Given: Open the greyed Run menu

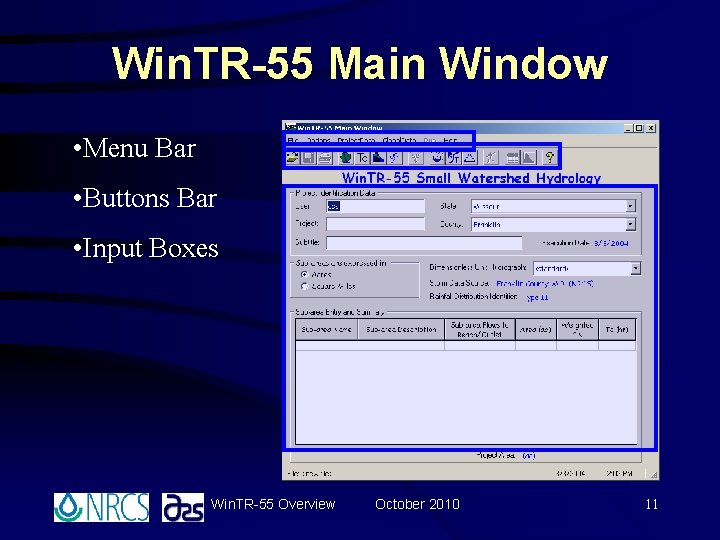Looking at the screenshot, I should point(430,140).
